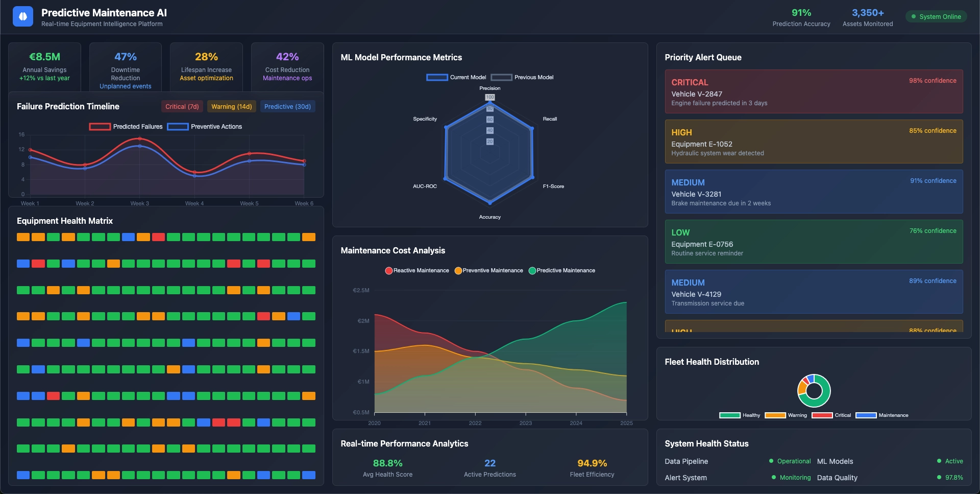The image size is (980, 494).
Task: Open the LOW Equipment E-0756 alert
Action: click(814, 242)
